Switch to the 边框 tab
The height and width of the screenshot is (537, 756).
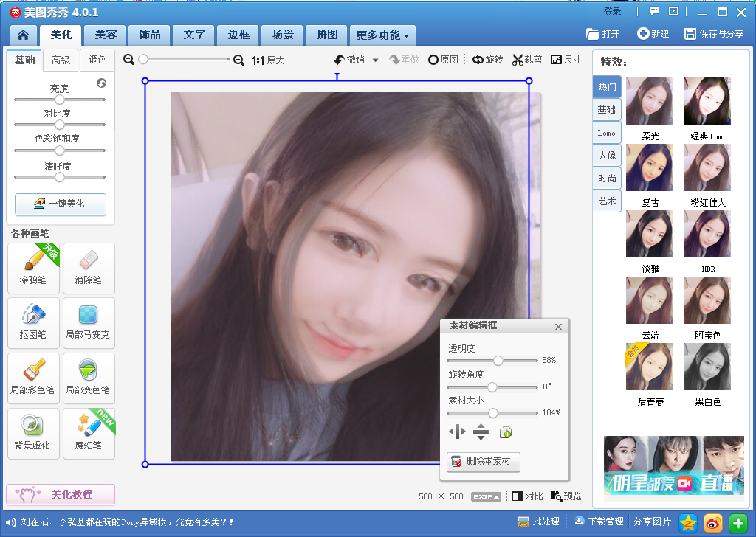click(238, 35)
